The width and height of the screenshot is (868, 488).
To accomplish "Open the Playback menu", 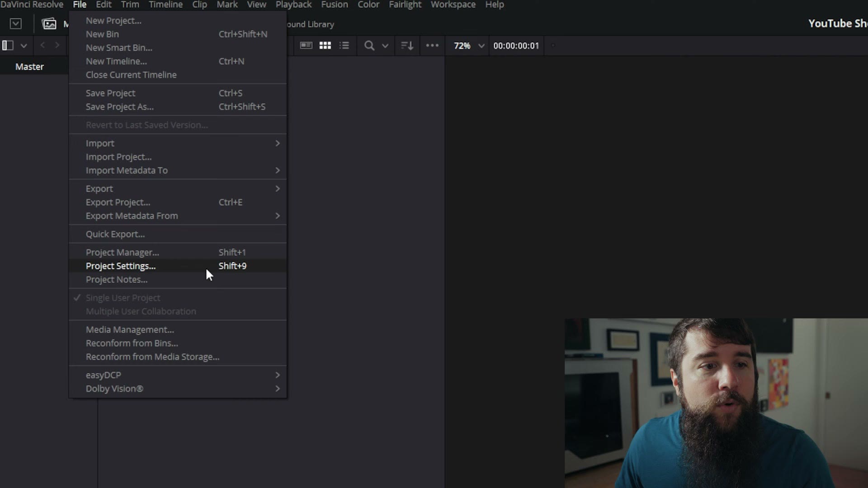I will pos(293,5).
